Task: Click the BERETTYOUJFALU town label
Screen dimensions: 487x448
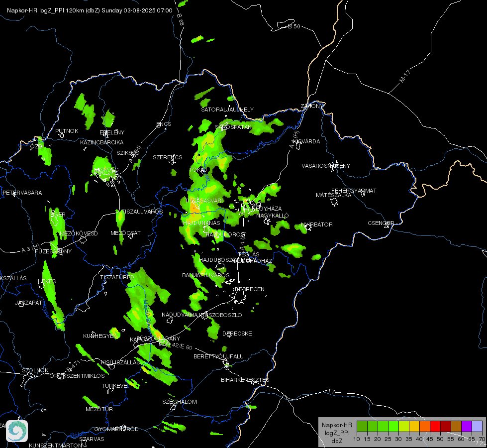Action: click(219, 356)
